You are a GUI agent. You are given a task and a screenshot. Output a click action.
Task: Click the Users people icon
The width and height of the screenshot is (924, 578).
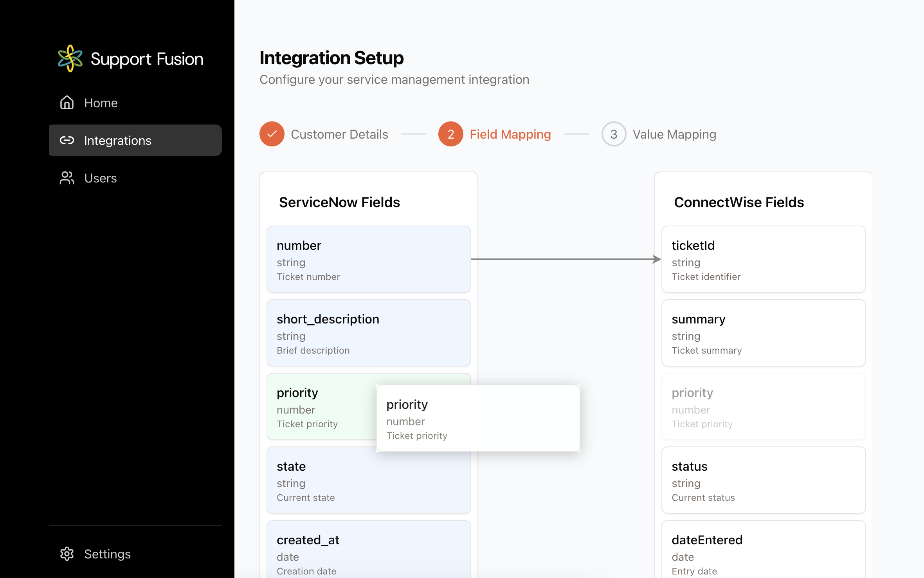tap(67, 178)
